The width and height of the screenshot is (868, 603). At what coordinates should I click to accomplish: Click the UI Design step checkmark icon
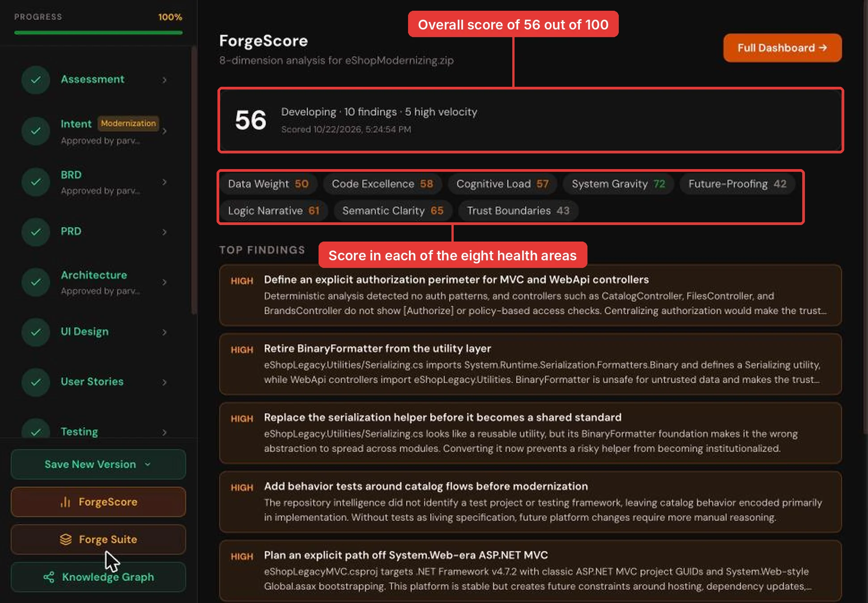point(36,332)
